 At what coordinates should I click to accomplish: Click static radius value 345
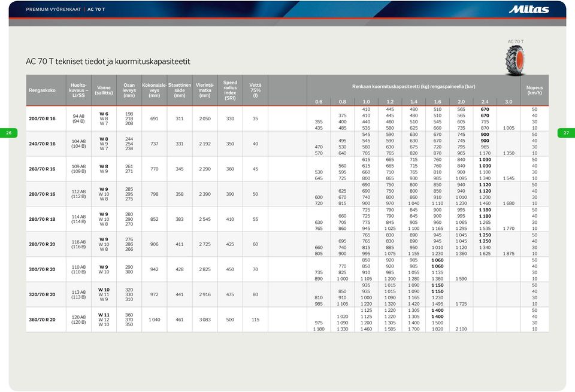coord(180,169)
